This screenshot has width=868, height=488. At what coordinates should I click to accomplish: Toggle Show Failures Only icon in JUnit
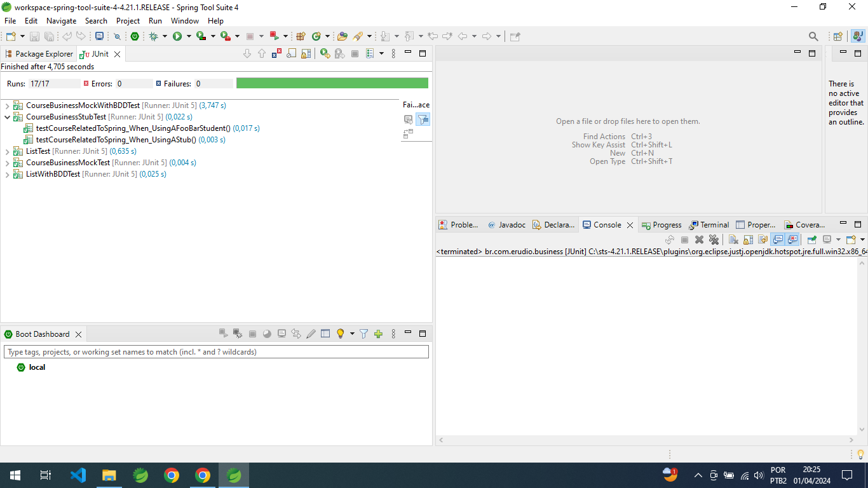coord(276,54)
